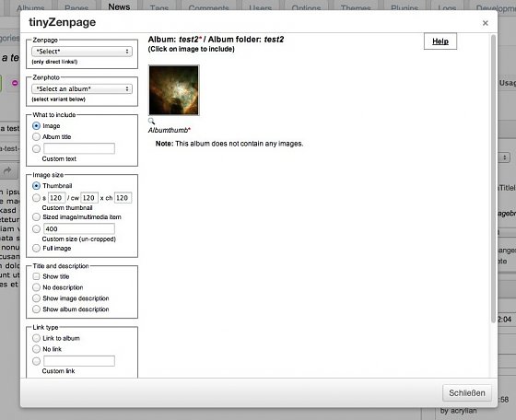
Task: Choose Show album description option
Action: tap(36, 309)
